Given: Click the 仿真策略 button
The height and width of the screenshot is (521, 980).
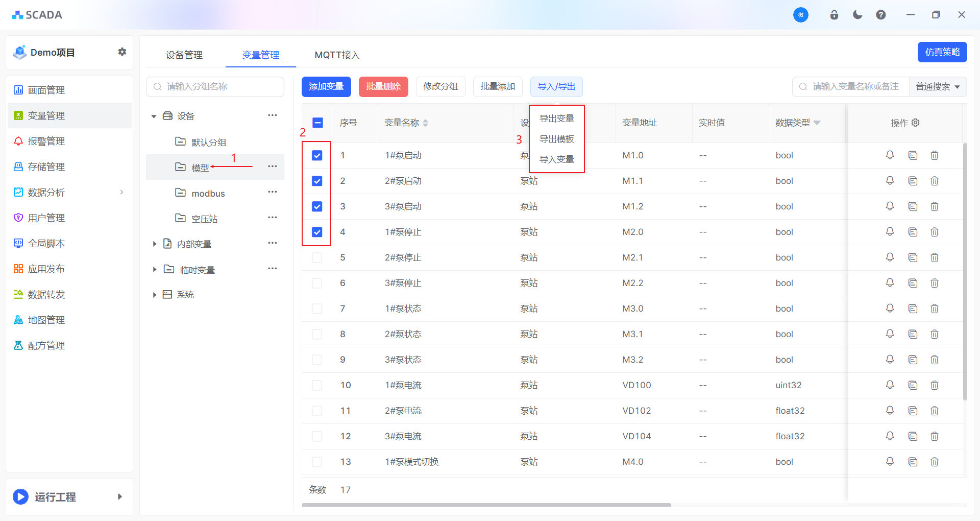Looking at the screenshot, I should [x=942, y=52].
